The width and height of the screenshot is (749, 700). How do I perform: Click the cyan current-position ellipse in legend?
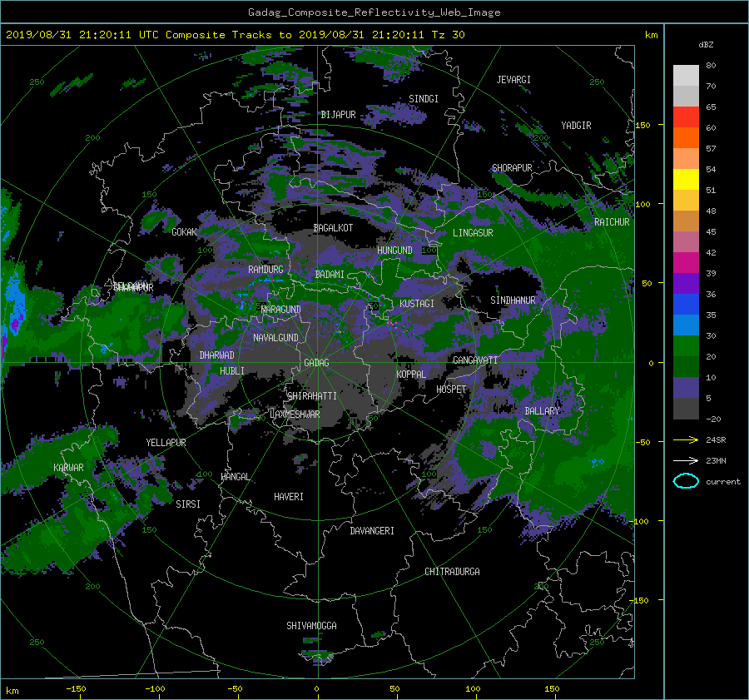coord(686,481)
